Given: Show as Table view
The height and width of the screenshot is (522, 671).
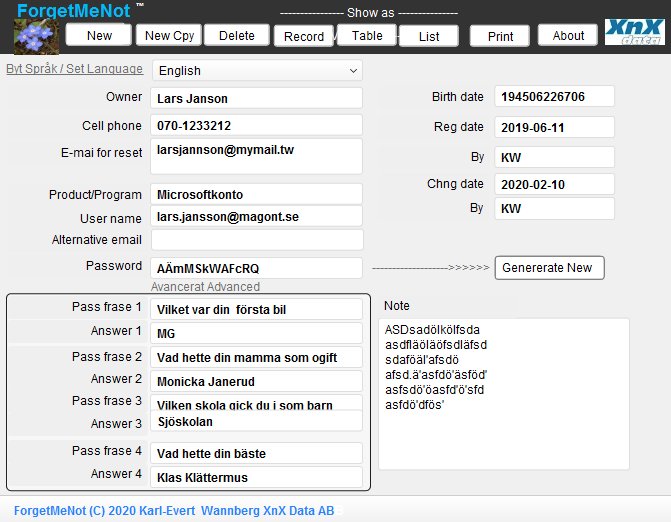Looking at the screenshot, I should pyautogui.click(x=367, y=35).
